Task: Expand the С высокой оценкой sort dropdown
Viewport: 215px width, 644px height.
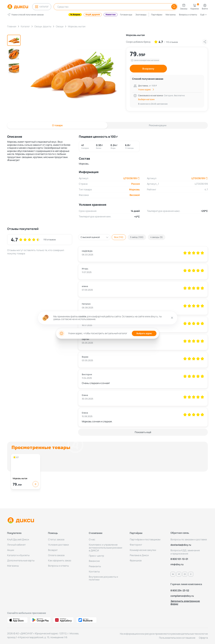Action: 94,237
